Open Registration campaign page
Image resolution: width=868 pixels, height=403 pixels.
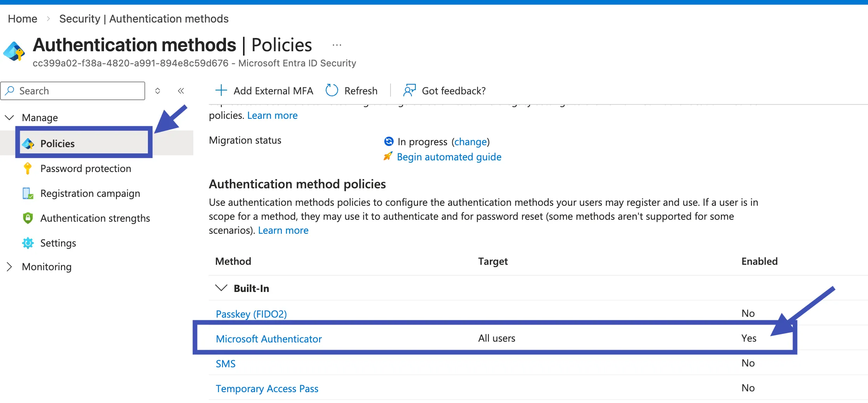click(x=90, y=193)
